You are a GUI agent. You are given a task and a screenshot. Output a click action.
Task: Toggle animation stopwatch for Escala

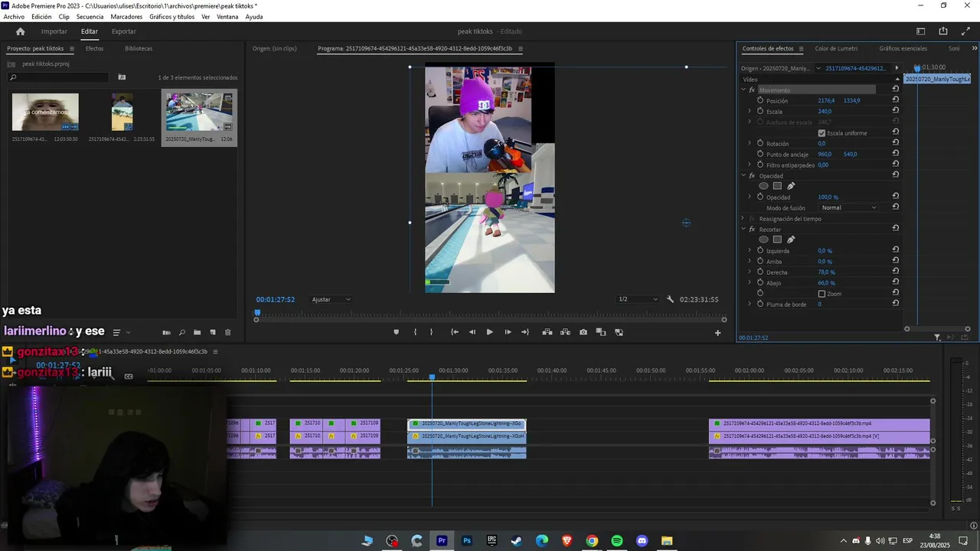[x=760, y=111]
